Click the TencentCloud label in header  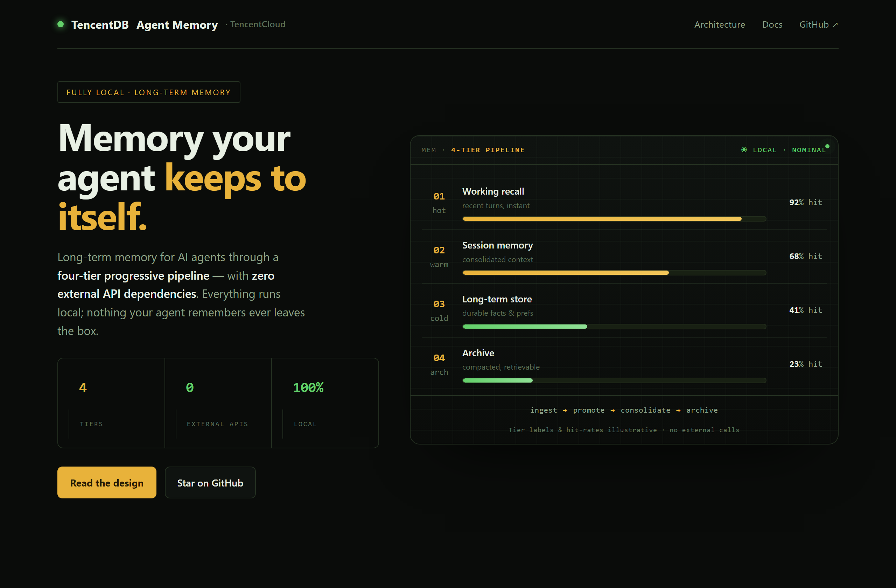click(258, 24)
